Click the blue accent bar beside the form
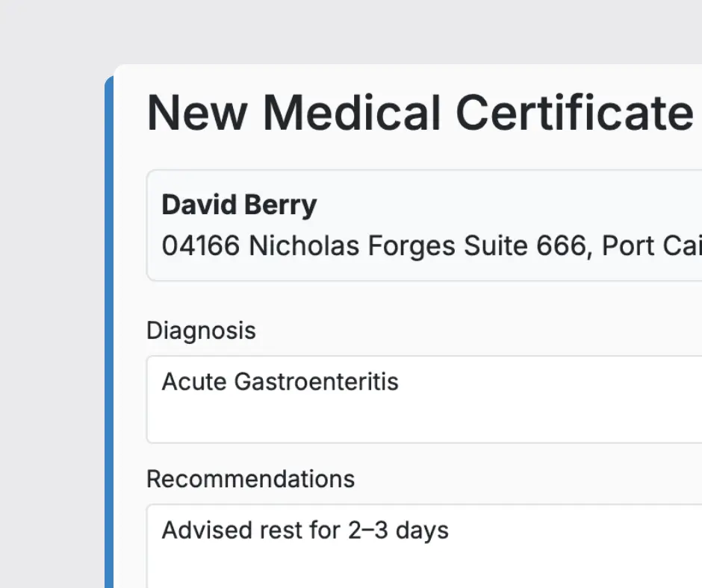 point(109,336)
